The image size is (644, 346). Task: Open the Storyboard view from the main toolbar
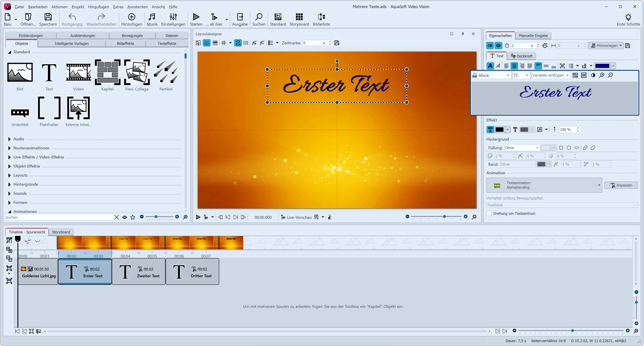(x=299, y=19)
